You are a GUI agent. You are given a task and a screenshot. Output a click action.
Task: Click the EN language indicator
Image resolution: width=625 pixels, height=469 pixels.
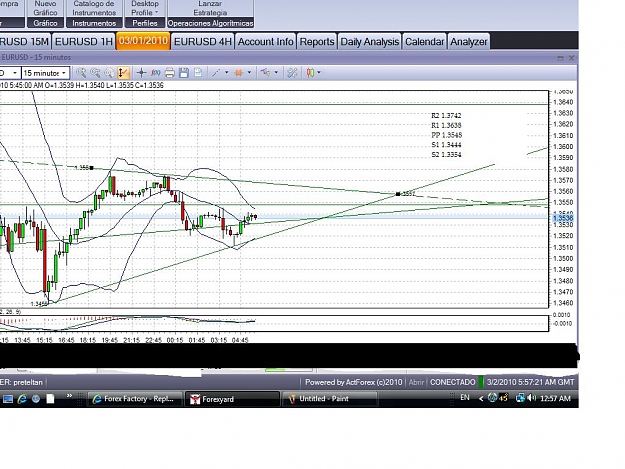[465, 398]
